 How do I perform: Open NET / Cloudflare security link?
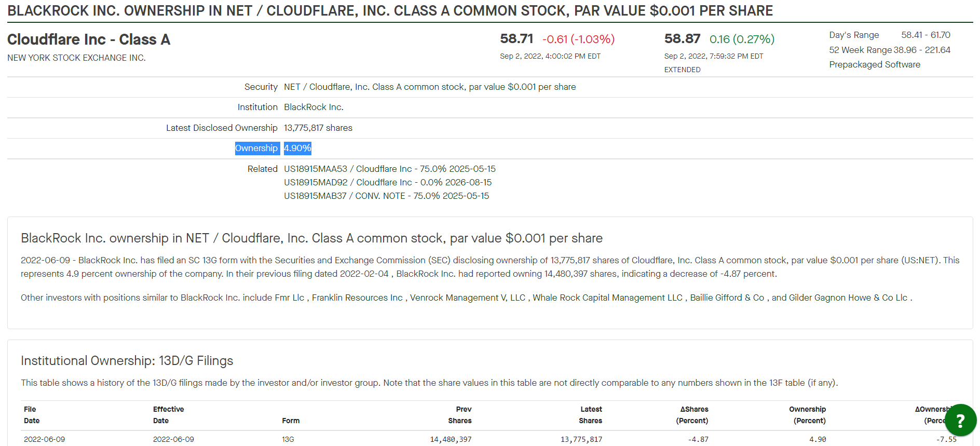click(x=430, y=87)
